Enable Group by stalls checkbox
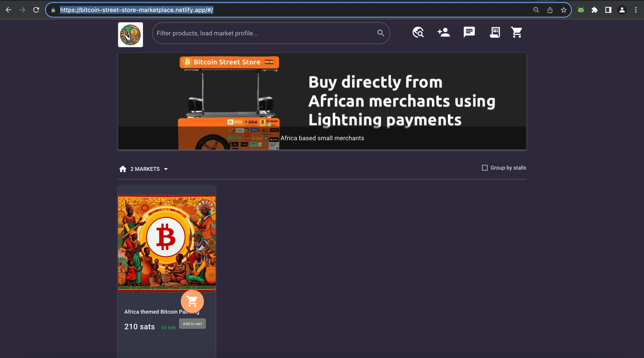The image size is (644, 358). (x=485, y=168)
